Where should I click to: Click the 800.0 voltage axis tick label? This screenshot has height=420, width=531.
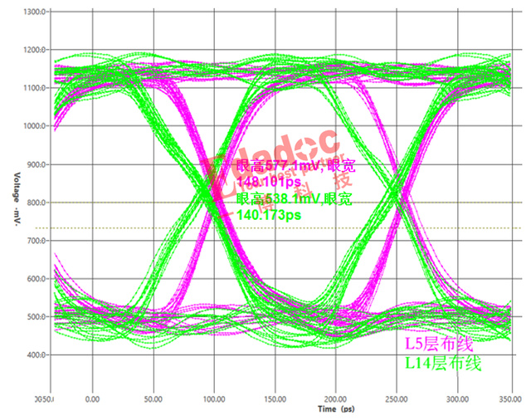pos(36,203)
